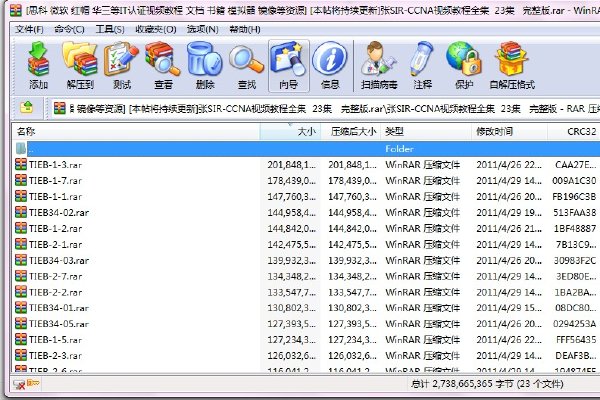The image size is (600, 400).
Task: Select file TIEB-2-3.rar
Action: [55, 356]
